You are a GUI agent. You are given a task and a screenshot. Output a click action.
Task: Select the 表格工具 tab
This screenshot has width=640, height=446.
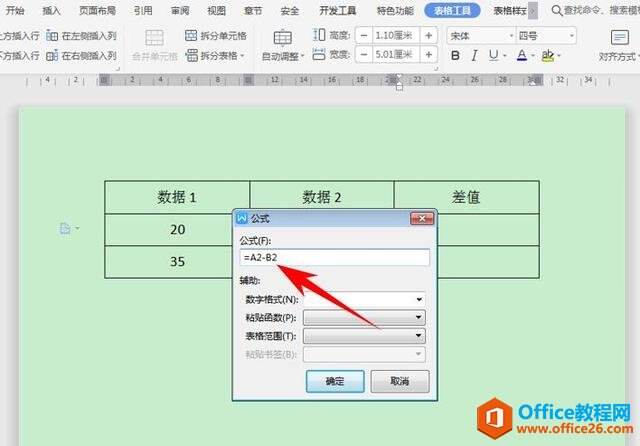coord(452,10)
